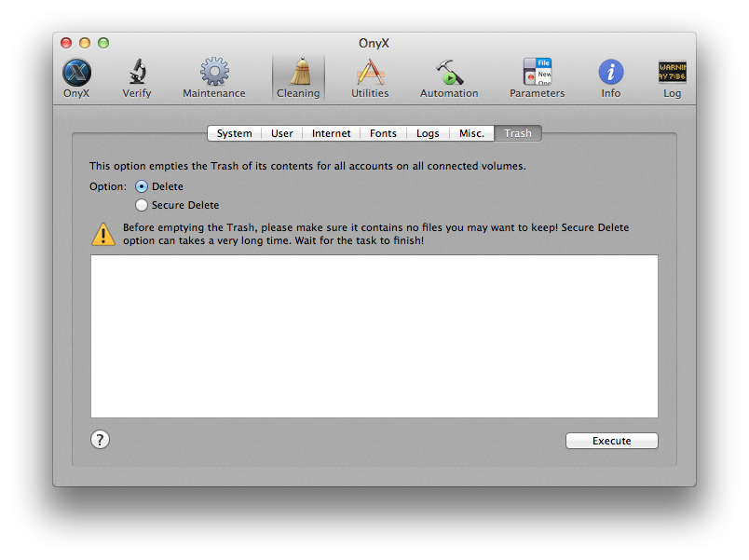
Task: Open the Maintenance gear icon
Action: tap(214, 73)
